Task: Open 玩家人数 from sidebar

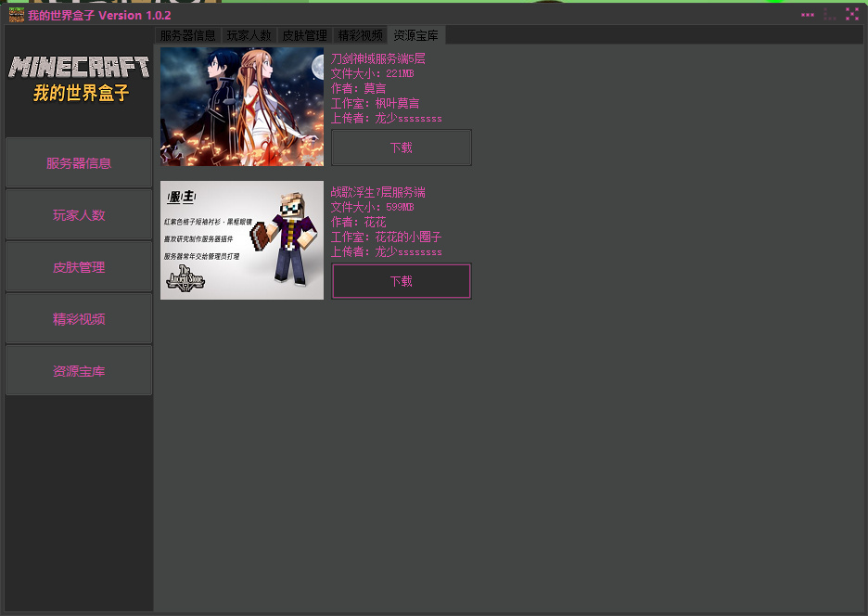Action: coord(79,215)
